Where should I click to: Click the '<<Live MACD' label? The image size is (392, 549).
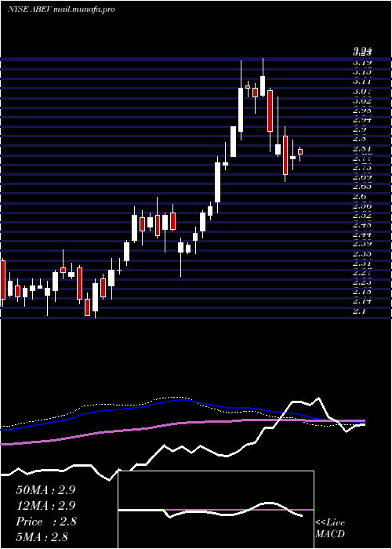pyautogui.click(x=330, y=529)
